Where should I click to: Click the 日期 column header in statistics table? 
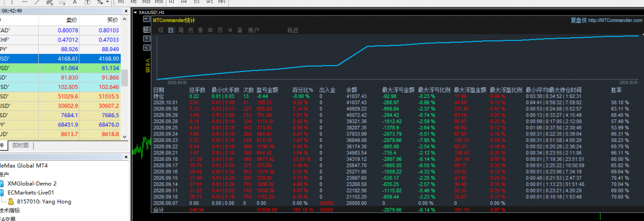158,90
